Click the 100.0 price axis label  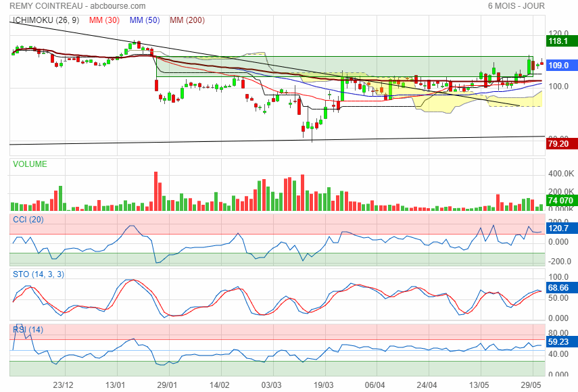coord(558,87)
